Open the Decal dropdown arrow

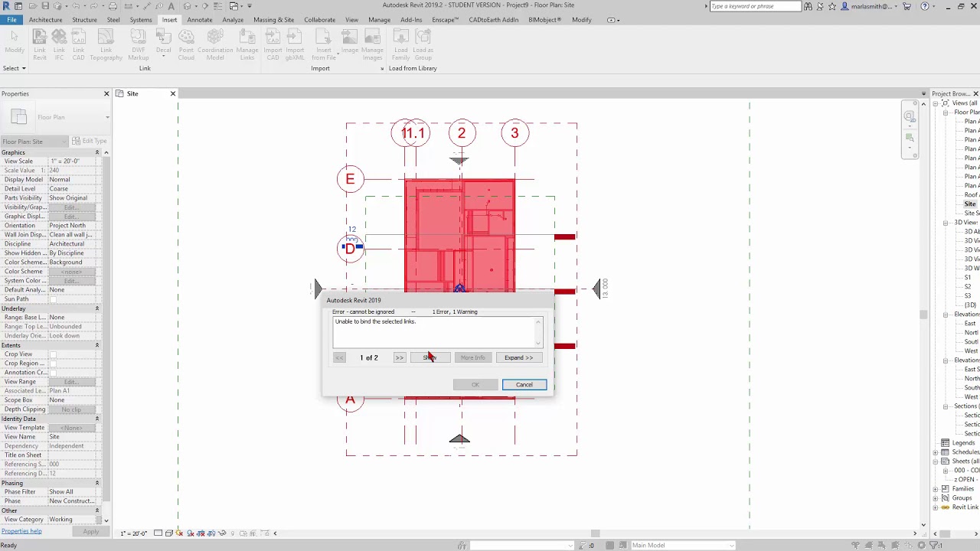pos(164,56)
